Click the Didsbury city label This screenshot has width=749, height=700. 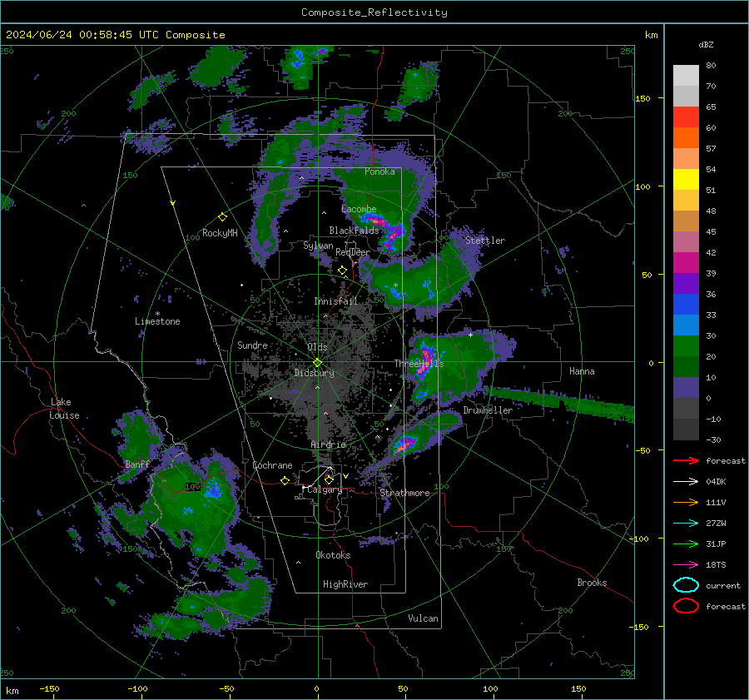(314, 373)
